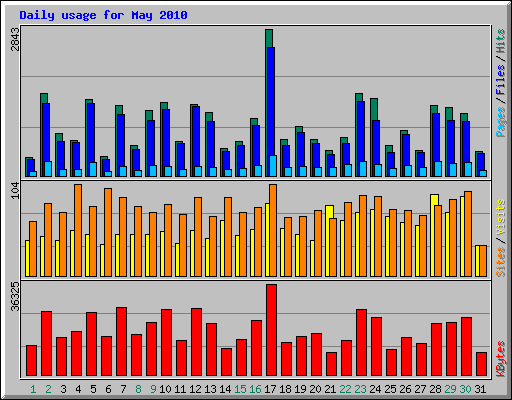The height and width of the screenshot is (400, 512).
Task: Click day 23 on the x-axis
Action: pyautogui.click(x=360, y=389)
